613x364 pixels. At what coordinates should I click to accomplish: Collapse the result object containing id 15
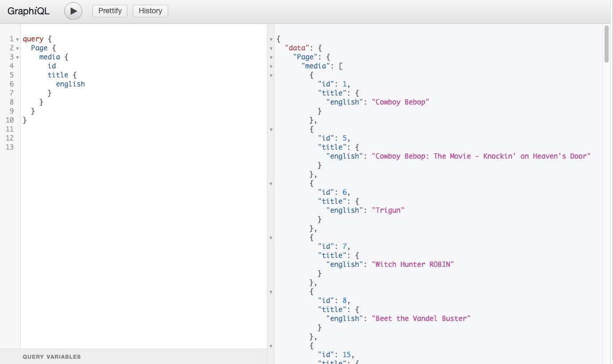click(271, 346)
